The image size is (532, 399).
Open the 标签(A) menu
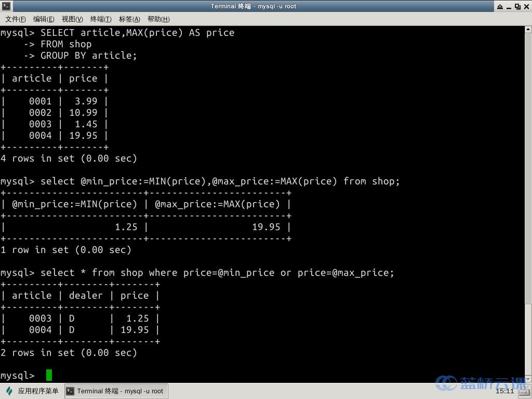coord(129,19)
